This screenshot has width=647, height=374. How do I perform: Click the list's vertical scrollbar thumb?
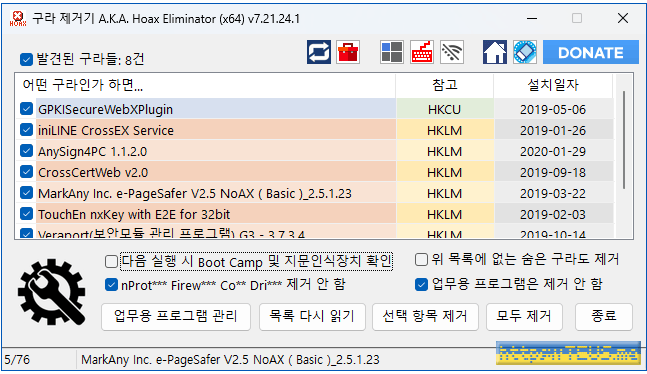pos(623,140)
